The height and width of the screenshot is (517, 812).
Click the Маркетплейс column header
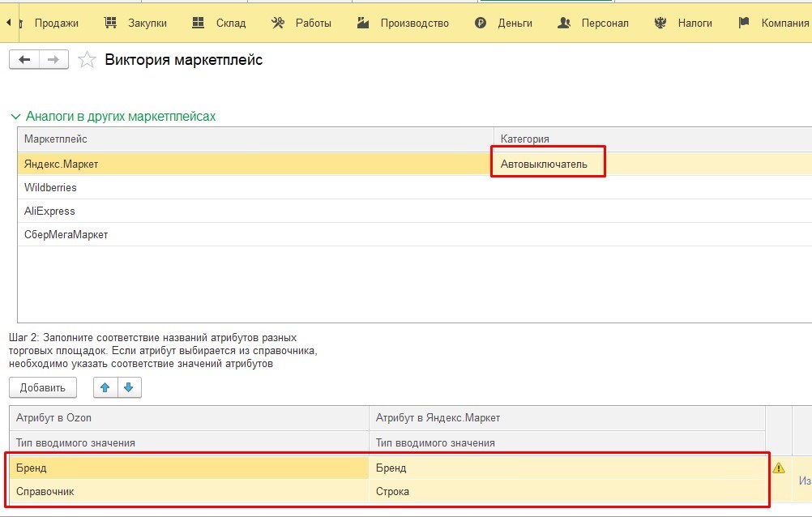[256, 139]
